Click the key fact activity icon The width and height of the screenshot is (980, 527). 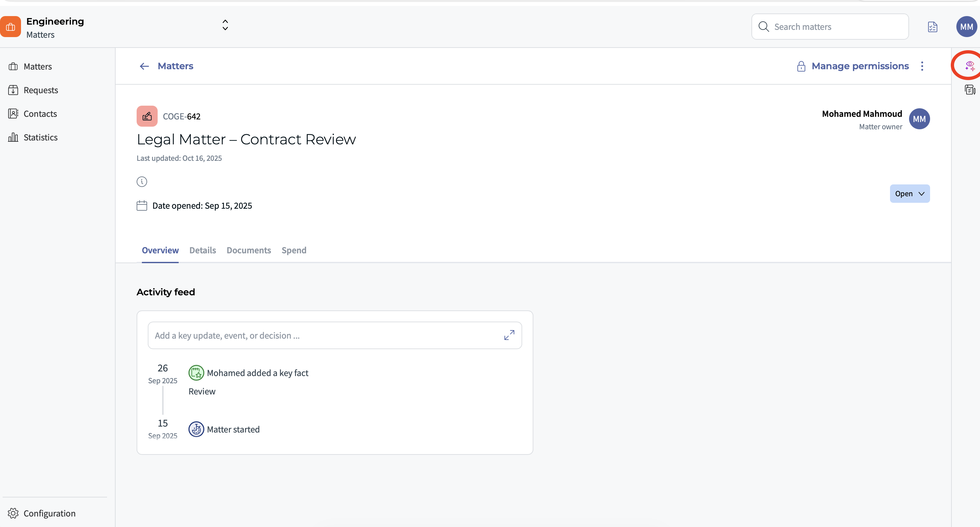196,373
